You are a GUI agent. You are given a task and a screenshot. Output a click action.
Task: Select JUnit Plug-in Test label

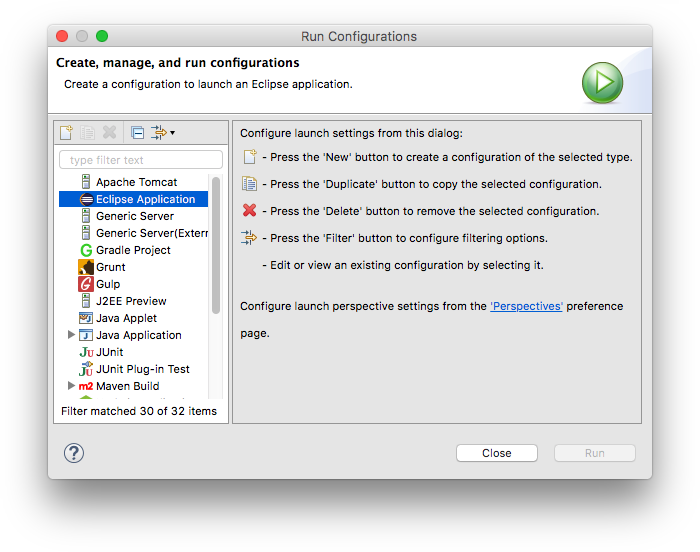pyautogui.click(x=143, y=369)
